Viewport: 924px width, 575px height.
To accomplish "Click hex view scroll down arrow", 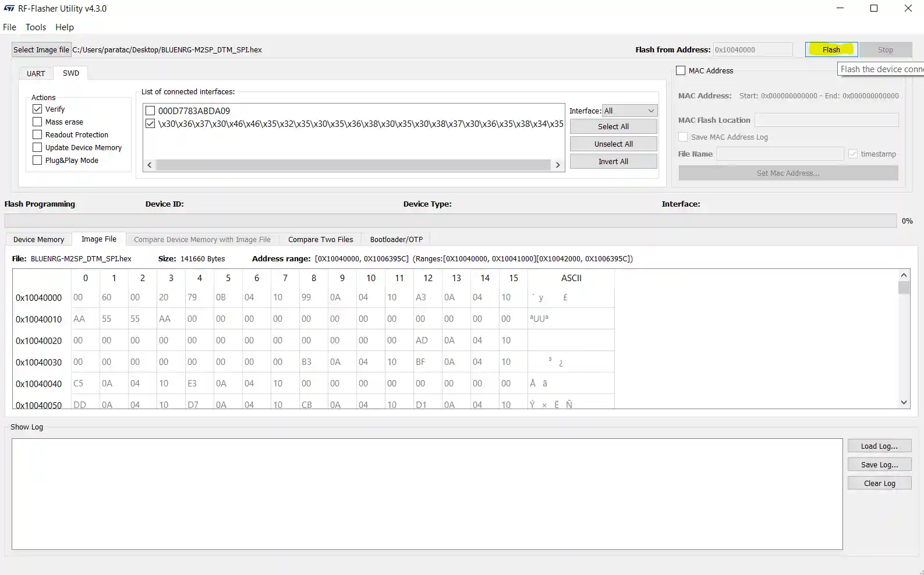I will [904, 402].
